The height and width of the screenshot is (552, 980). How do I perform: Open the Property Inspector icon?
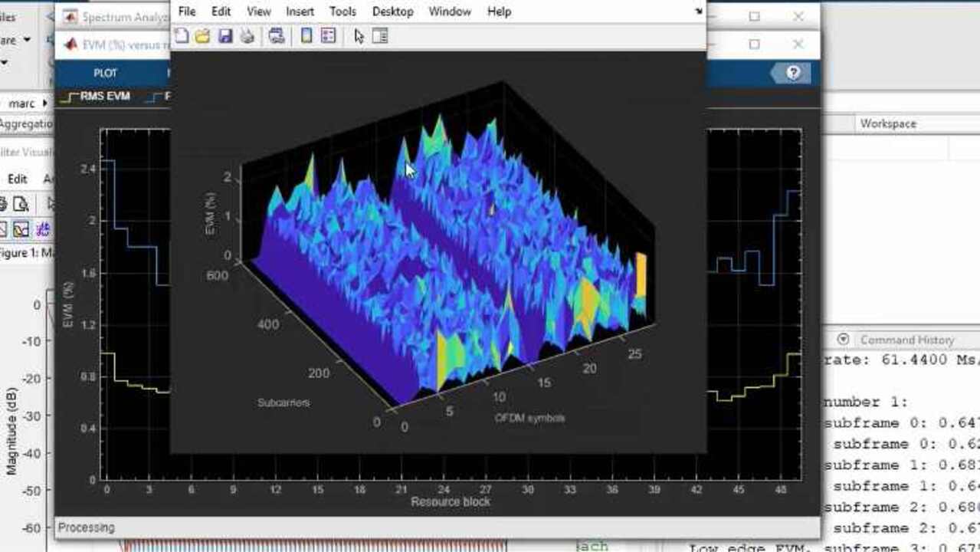click(380, 36)
